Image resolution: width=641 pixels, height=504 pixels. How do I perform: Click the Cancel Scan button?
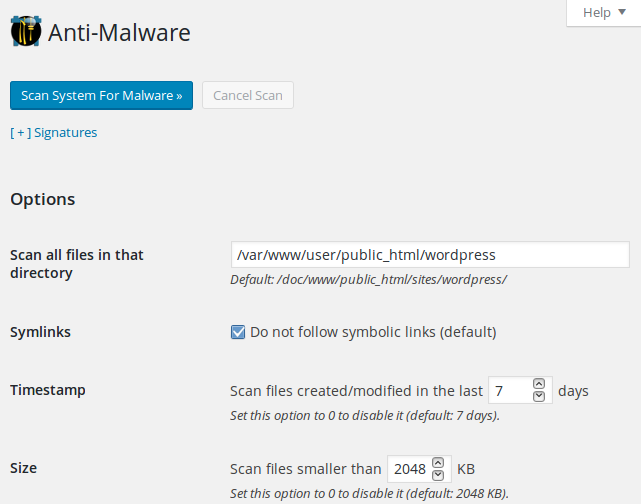(248, 95)
